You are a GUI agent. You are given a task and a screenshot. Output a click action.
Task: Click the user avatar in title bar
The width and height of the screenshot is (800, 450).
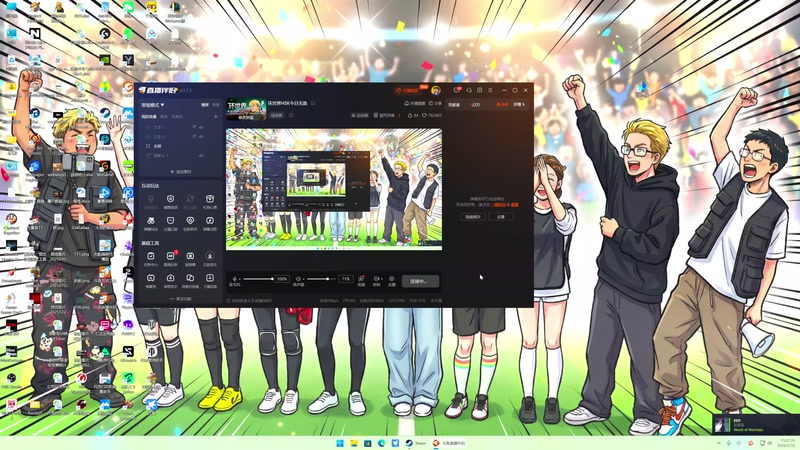click(436, 90)
